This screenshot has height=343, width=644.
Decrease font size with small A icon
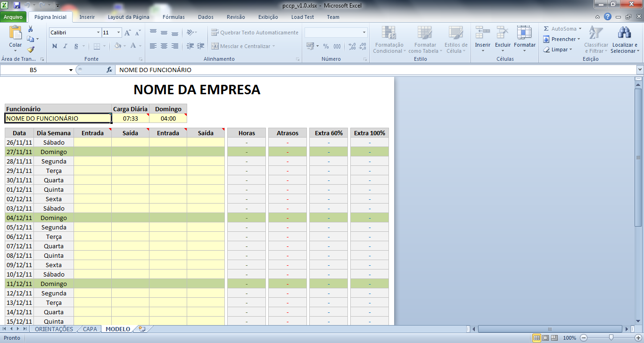(138, 33)
